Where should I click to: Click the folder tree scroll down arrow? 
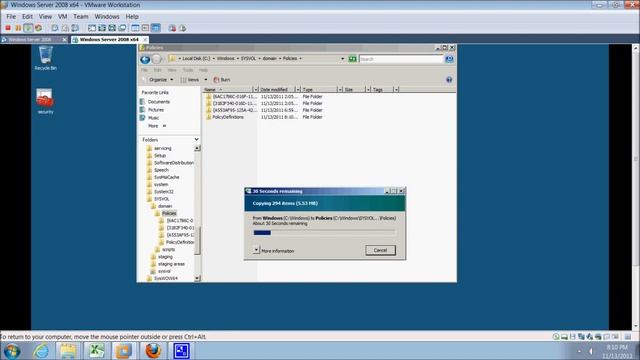tap(197, 278)
